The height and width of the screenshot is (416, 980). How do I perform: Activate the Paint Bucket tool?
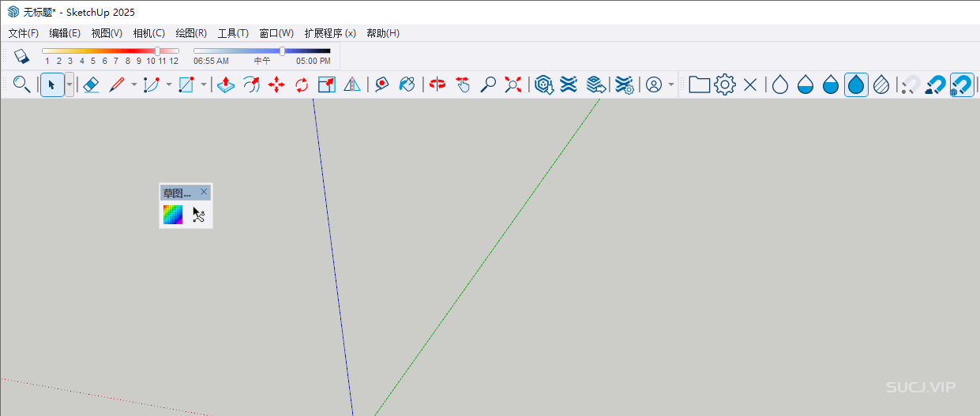(x=407, y=84)
